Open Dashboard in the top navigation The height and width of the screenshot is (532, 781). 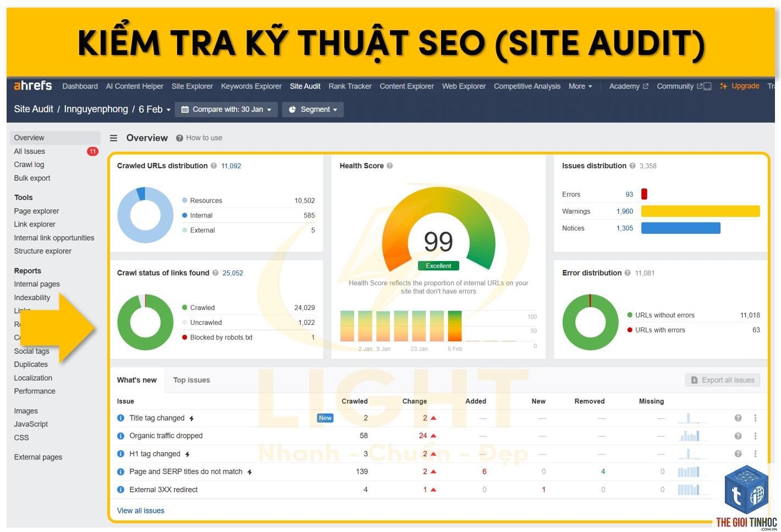pos(80,86)
